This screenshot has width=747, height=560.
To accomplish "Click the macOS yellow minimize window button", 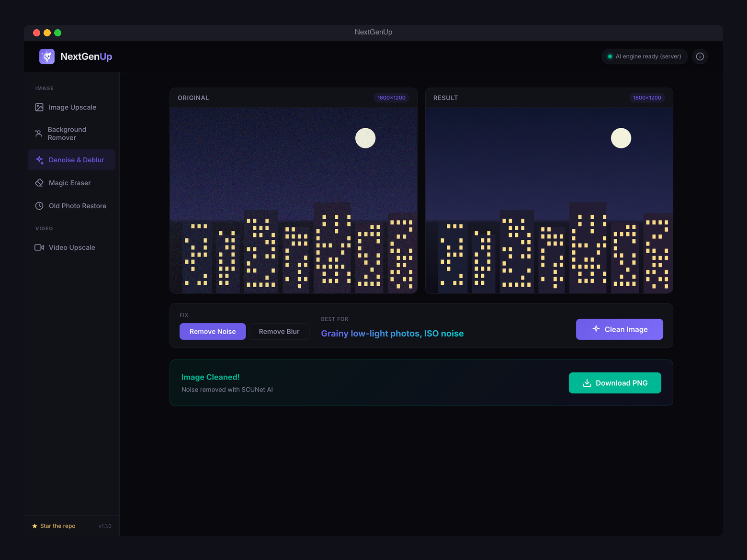I will (x=47, y=33).
